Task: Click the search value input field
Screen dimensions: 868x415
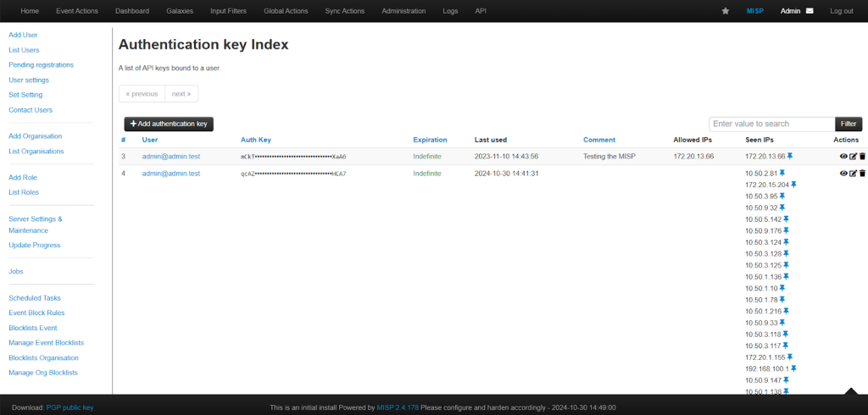Action: 771,124
